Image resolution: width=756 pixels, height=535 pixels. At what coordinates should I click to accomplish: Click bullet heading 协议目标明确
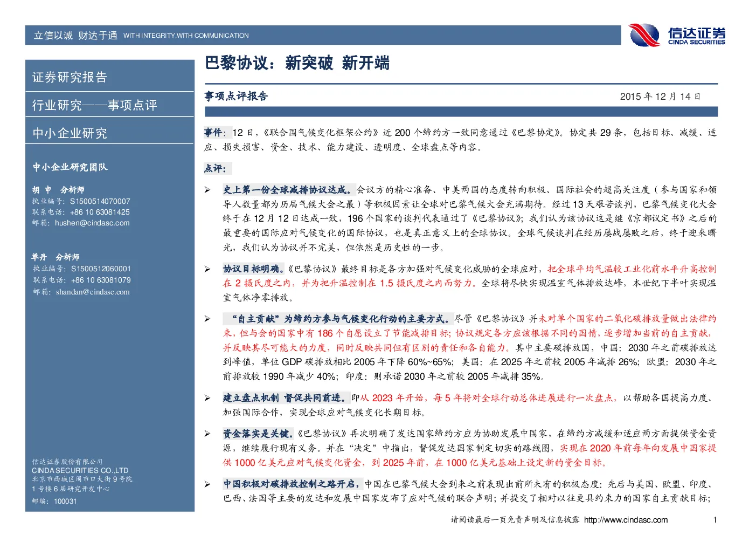(x=253, y=269)
